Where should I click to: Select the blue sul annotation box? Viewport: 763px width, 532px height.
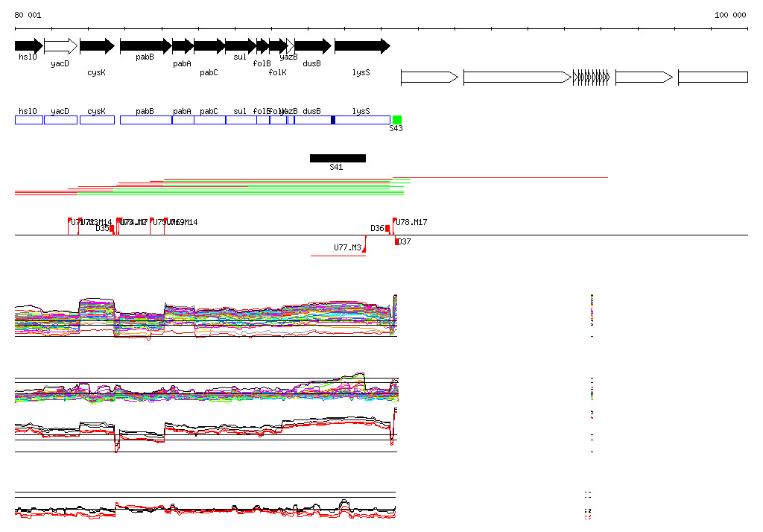[x=241, y=120]
